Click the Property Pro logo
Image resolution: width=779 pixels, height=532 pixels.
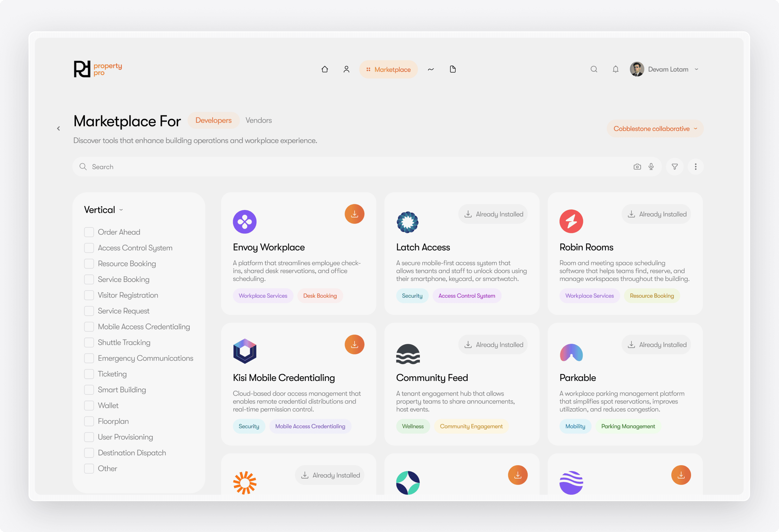[x=98, y=69]
